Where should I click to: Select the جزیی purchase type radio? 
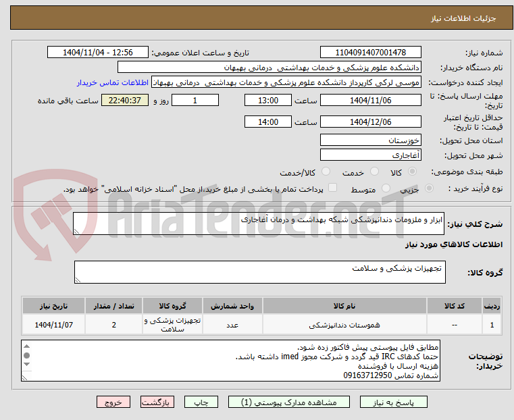point(429,188)
